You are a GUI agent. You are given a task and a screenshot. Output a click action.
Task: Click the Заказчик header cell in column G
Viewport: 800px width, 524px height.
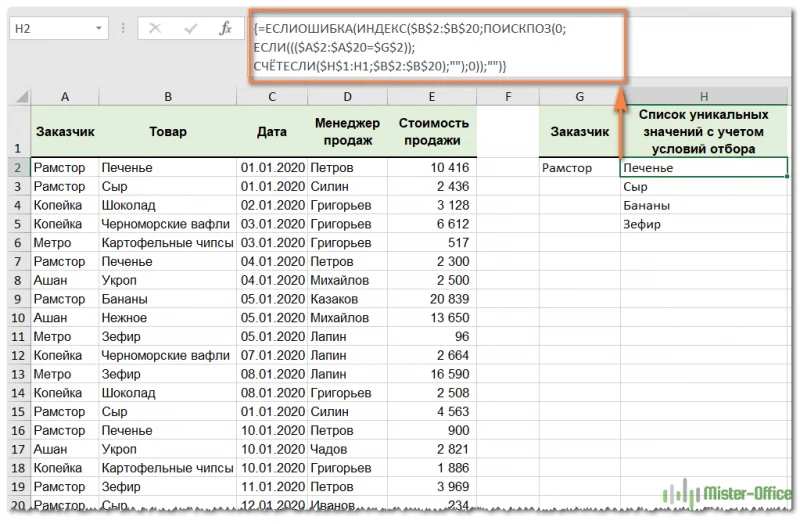[579, 132]
